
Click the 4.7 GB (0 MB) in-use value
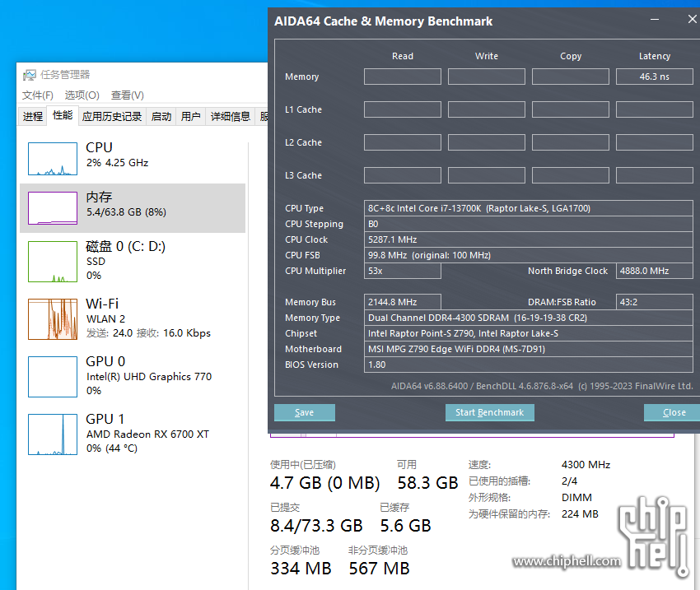pos(325,483)
